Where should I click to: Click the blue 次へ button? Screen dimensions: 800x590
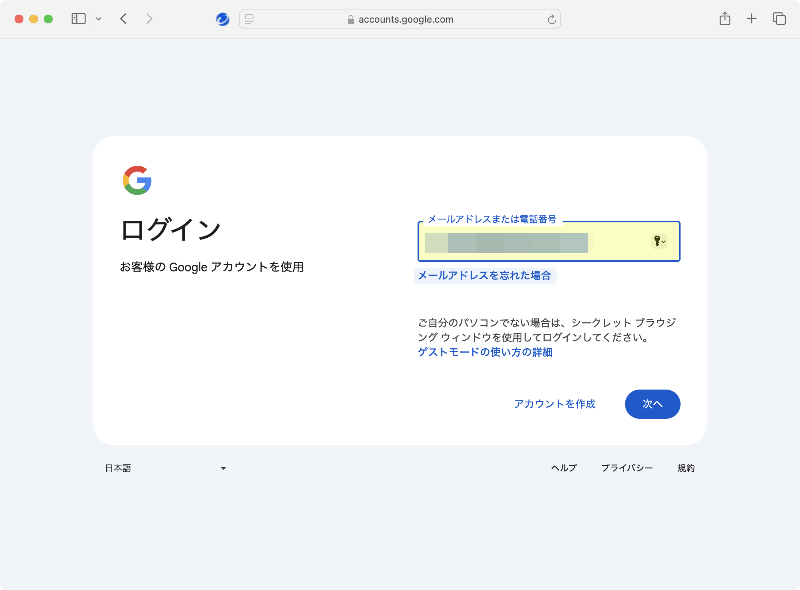pyautogui.click(x=653, y=404)
